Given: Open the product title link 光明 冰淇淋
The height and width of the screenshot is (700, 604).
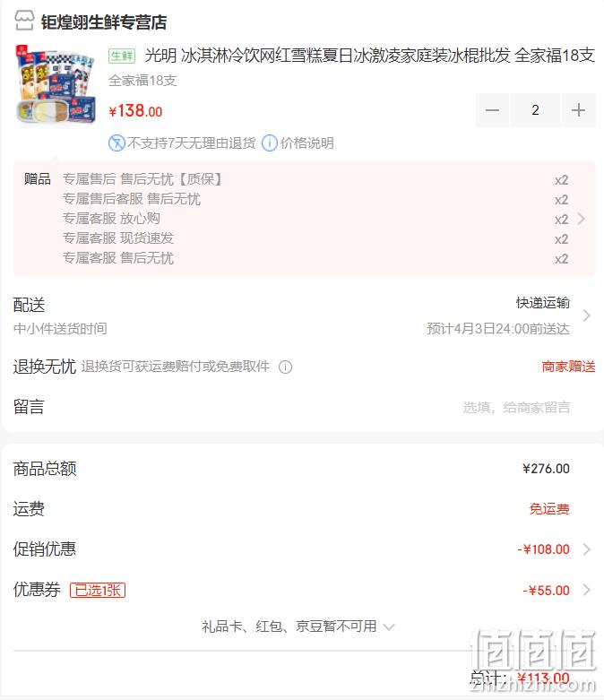Looking at the screenshot, I should 369,56.
